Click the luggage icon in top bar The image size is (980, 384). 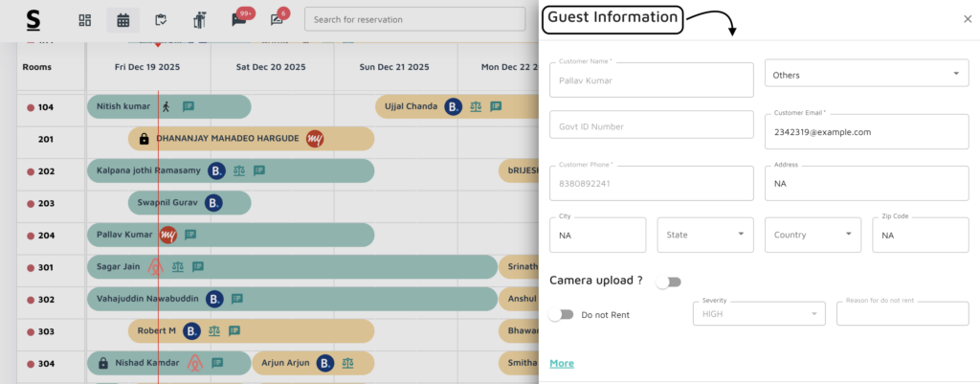point(199,20)
